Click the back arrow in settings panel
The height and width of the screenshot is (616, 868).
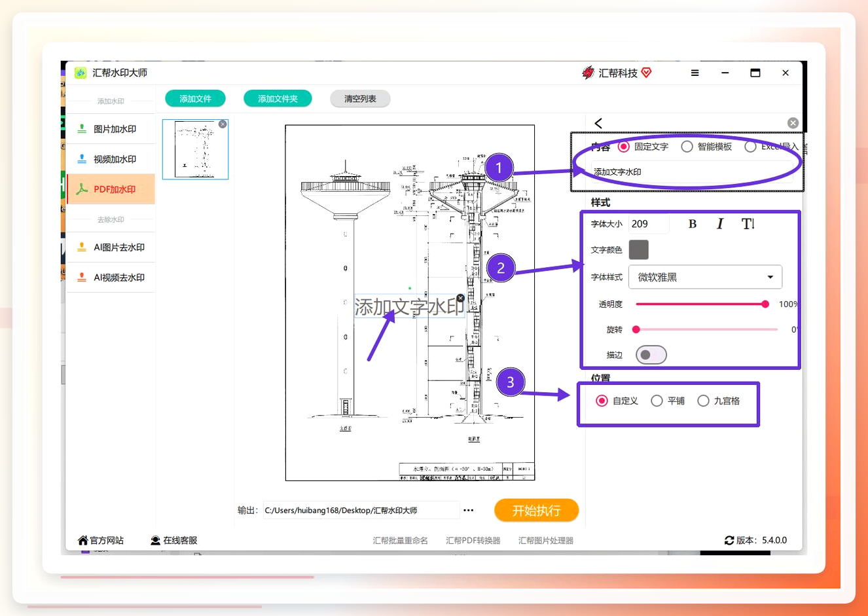click(x=598, y=123)
